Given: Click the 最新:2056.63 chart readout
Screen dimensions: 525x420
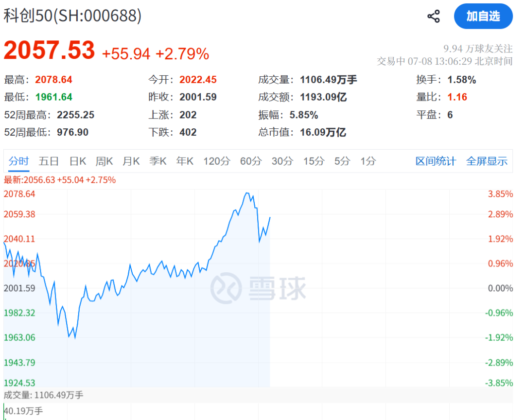Looking at the screenshot, I should tap(60, 180).
